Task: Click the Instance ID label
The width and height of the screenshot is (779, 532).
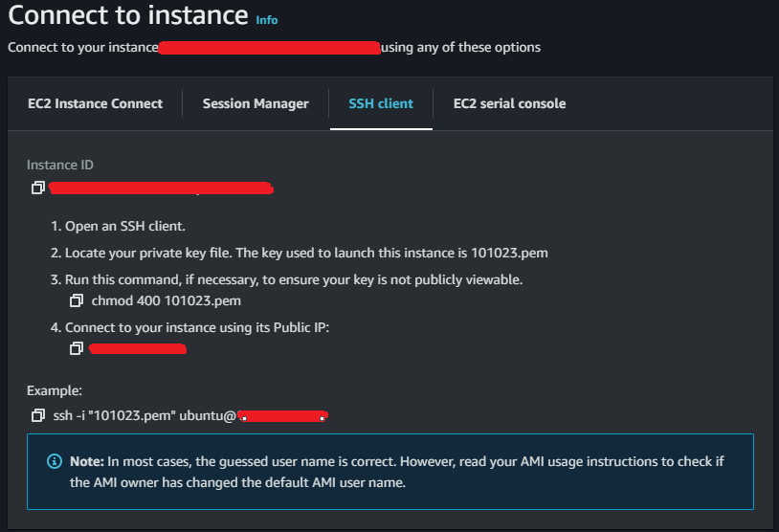Action: pos(60,165)
